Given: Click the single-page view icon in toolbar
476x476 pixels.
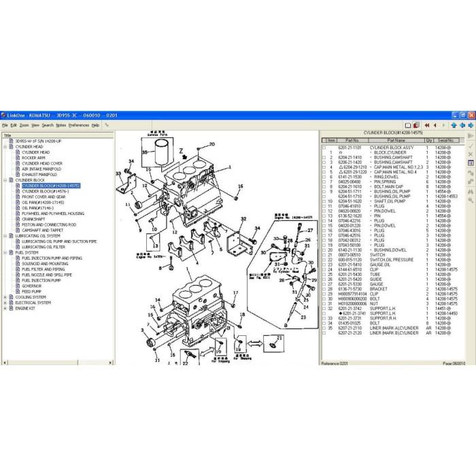Looking at the screenshot, I should tap(408, 125).
